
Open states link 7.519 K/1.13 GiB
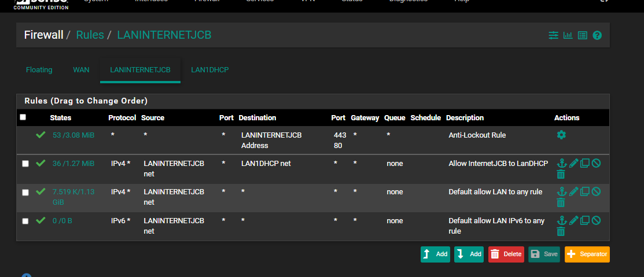73,197
